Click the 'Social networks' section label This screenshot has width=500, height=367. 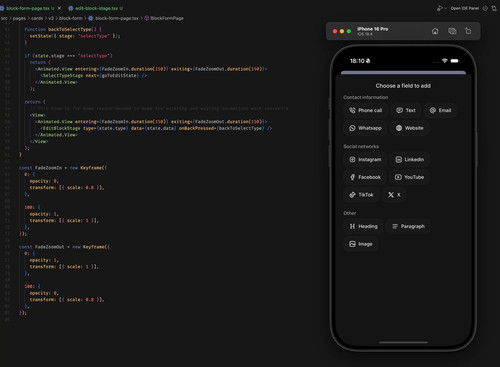[x=361, y=146]
